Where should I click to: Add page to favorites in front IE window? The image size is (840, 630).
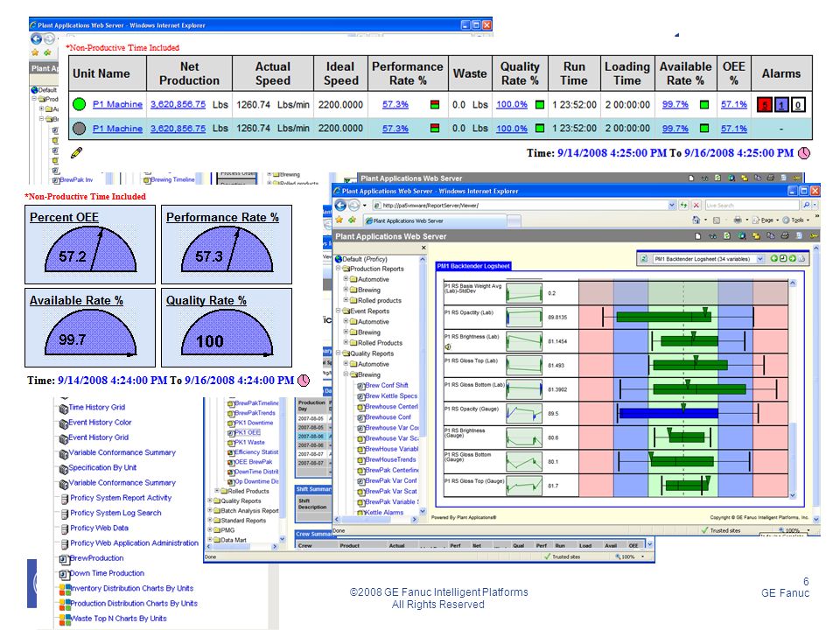(352, 220)
